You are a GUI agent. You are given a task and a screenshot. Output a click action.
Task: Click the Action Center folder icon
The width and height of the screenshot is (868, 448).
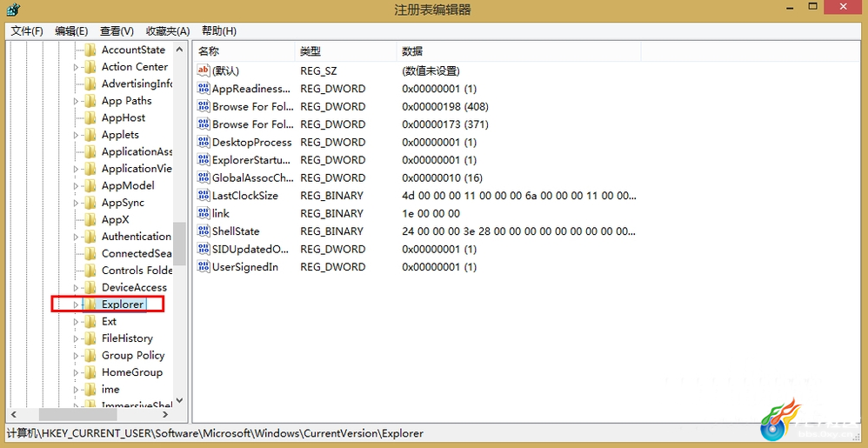[90, 67]
